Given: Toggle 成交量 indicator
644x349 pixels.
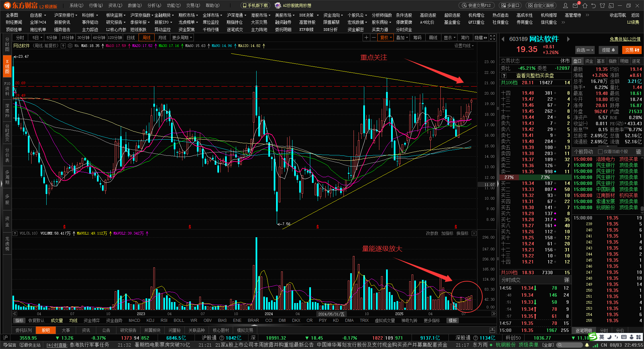Looking at the screenshot, I should 57,320.
